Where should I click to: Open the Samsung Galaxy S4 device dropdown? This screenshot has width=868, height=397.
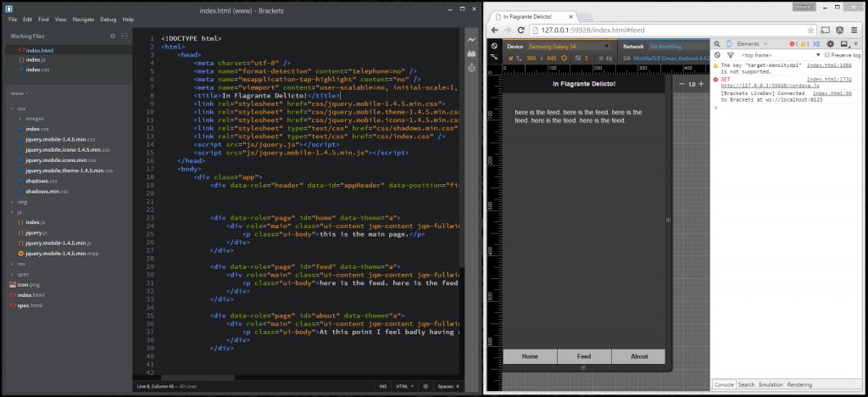[569, 47]
